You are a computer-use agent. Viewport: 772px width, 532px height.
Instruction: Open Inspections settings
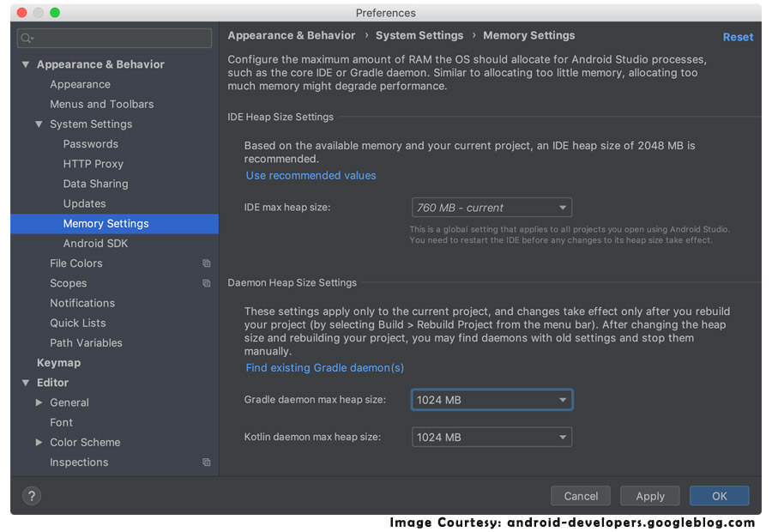pos(79,462)
